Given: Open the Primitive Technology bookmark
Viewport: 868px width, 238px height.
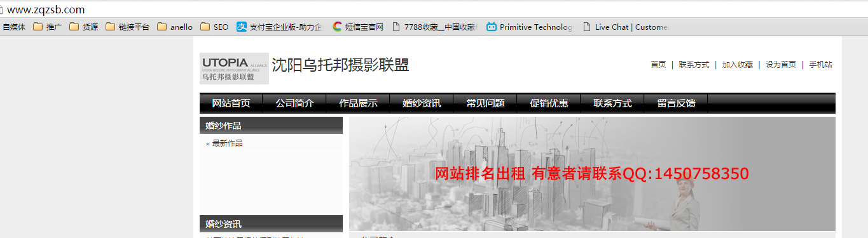Looking at the screenshot, I should point(530,27).
